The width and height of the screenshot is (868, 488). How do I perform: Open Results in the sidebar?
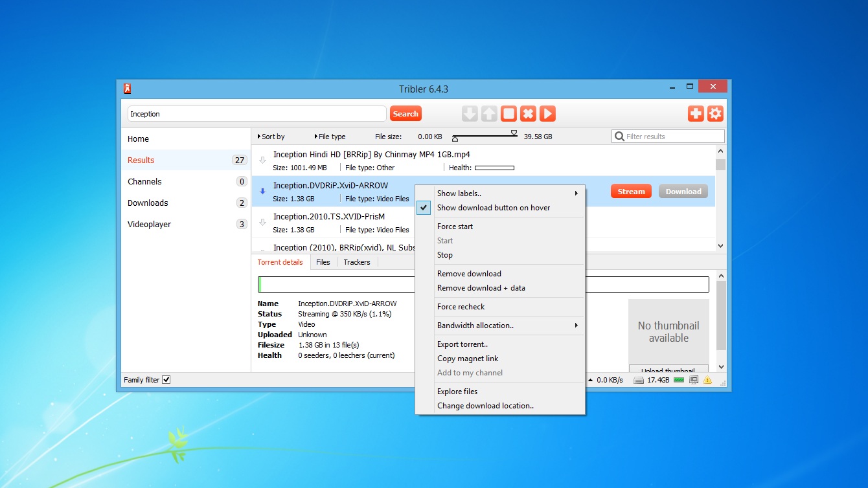pos(186,160)
